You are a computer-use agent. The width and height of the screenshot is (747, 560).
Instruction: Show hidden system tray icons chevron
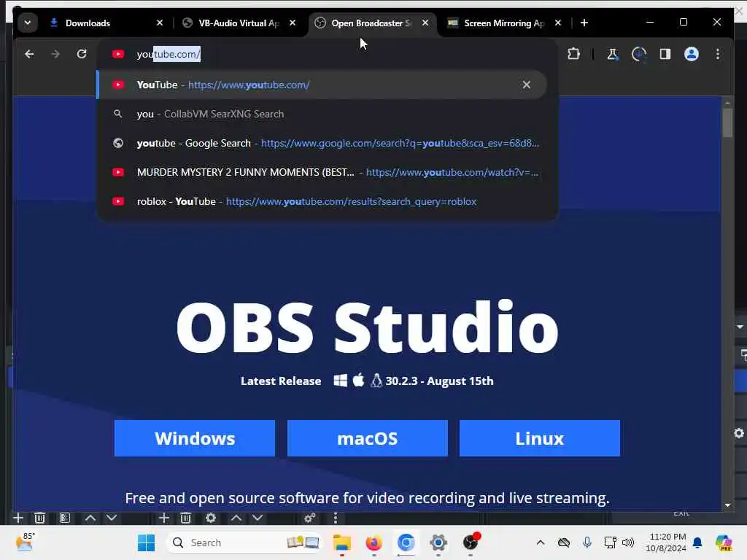(x=541, y=542)
